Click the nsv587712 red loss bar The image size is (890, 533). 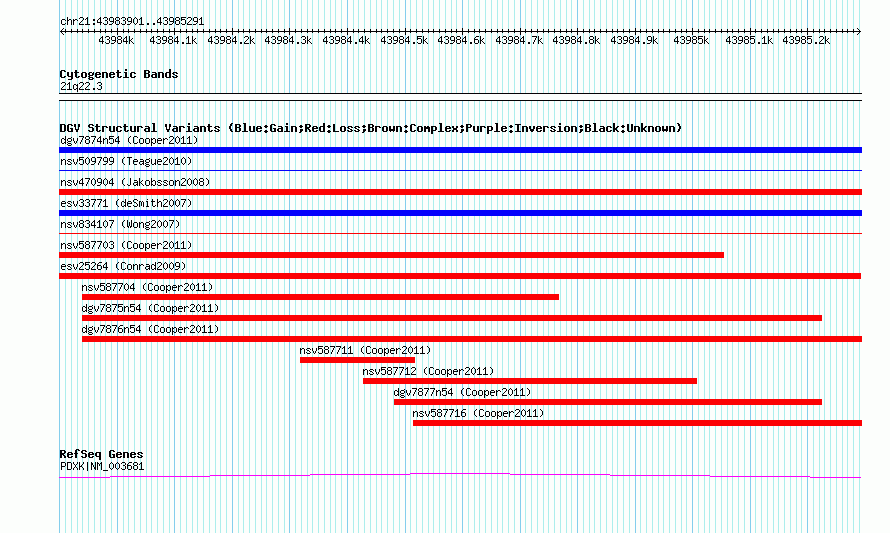point(530,381)
